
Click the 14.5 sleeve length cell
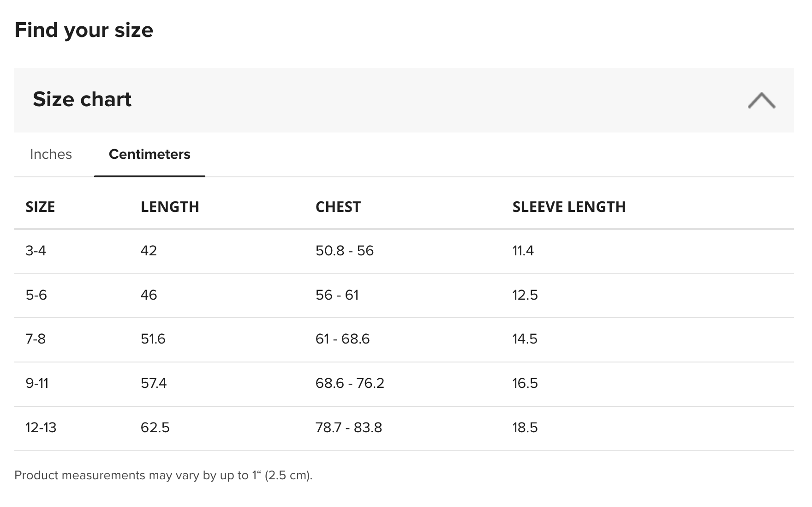pyautogui.click(x=525, y=339)
